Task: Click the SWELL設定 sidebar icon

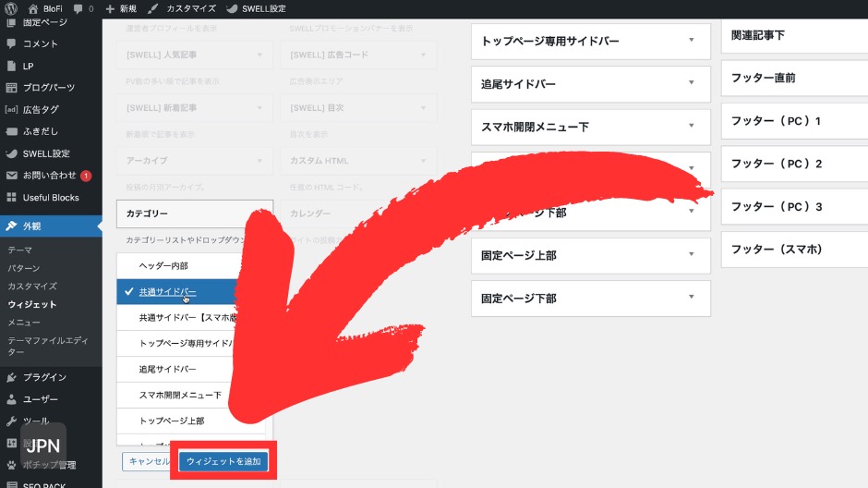Action: coord(11,153)
